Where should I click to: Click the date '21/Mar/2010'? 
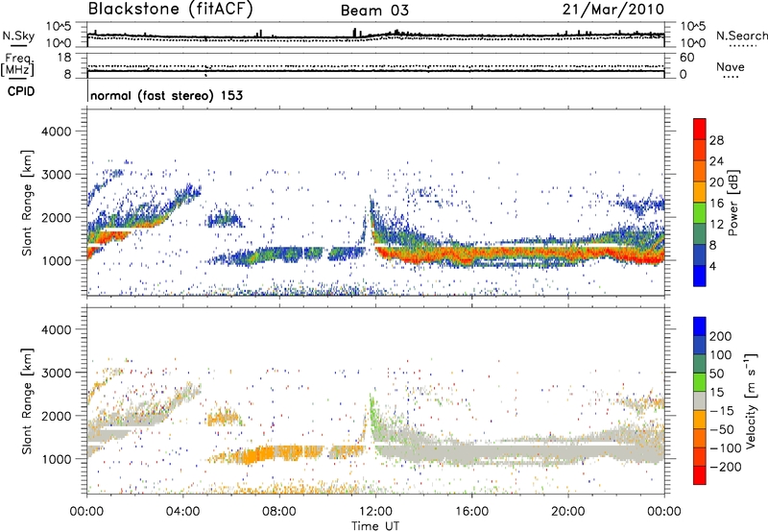[x=613, y=10]
